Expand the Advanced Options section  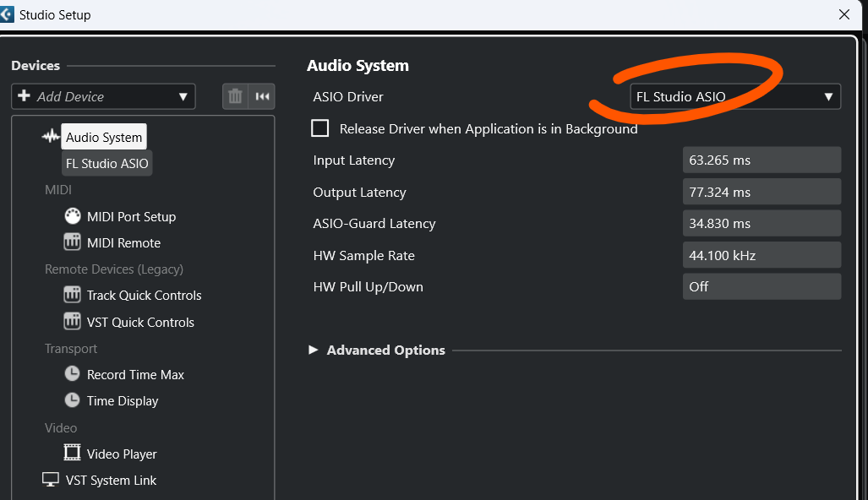click(x=314, y=350)
